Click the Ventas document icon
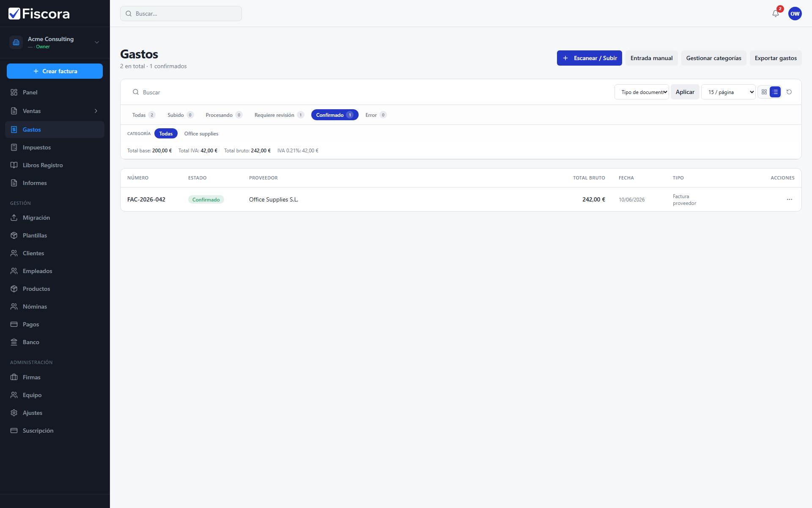The width and height of the screenshot is (812, 508). tap(14, 111)
